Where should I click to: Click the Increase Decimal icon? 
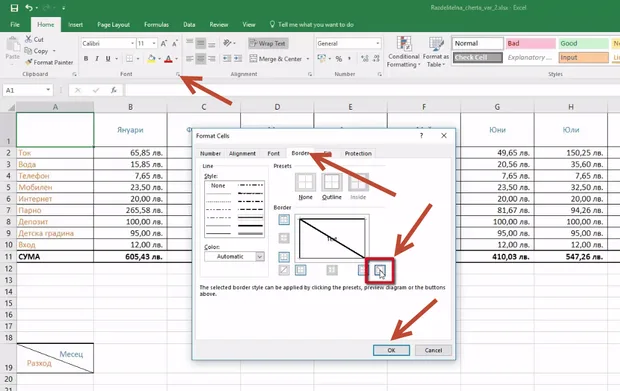click(x=365, y=59)
